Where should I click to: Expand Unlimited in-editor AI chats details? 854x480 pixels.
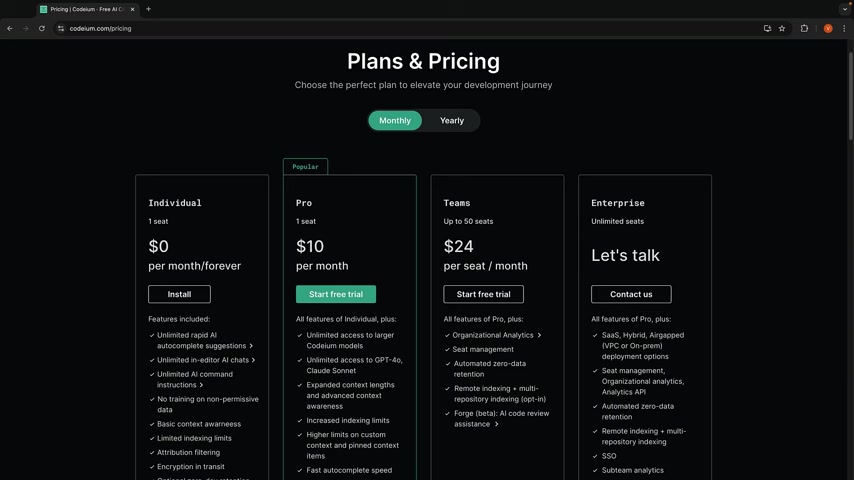(x=253, y=360)
